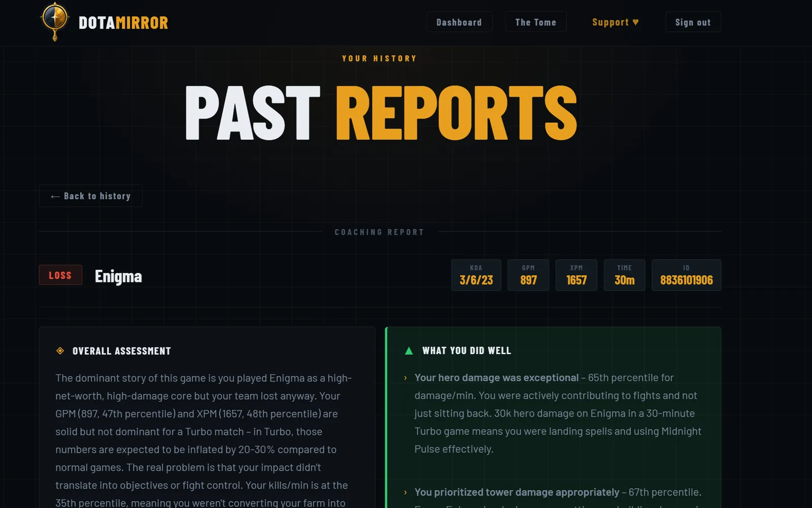
Task: Click the Overall Assessment heading
Action: pyautogui.click(x=122, y=351)
